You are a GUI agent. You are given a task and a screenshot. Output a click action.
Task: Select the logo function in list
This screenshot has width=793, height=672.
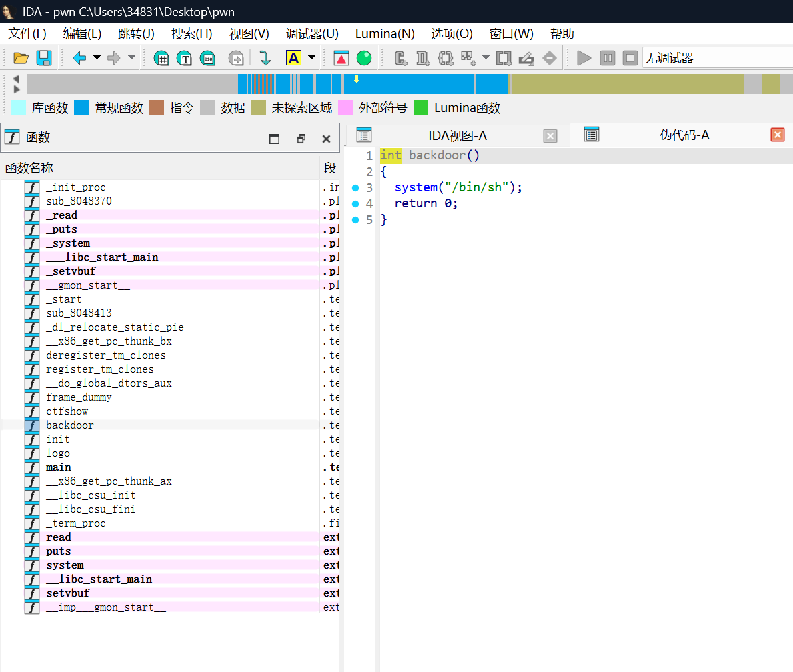[x=171, y=453]
